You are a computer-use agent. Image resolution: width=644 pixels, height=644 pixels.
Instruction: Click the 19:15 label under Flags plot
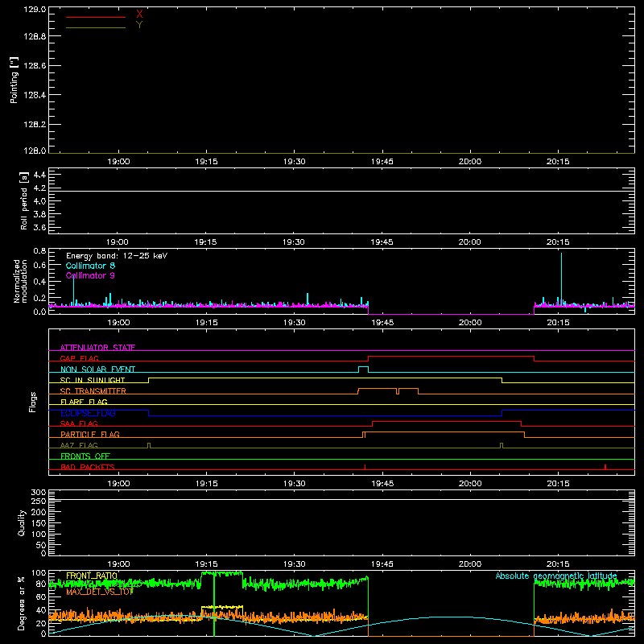coord(206,484)
